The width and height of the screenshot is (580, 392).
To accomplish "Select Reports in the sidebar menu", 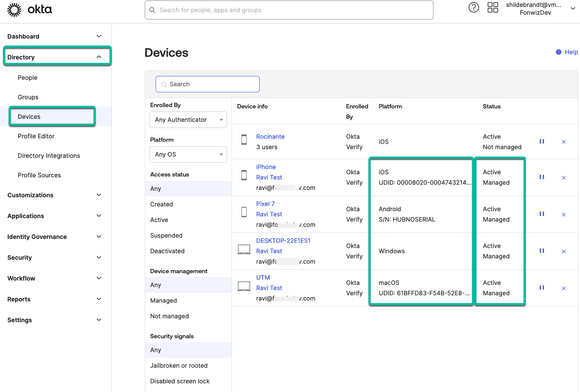I will coord(20,299).
